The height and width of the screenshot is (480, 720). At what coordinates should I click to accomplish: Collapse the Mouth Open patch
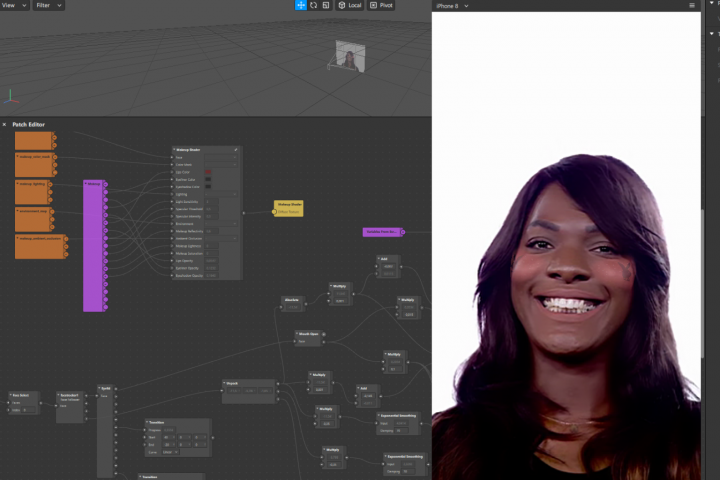point(298,334)
